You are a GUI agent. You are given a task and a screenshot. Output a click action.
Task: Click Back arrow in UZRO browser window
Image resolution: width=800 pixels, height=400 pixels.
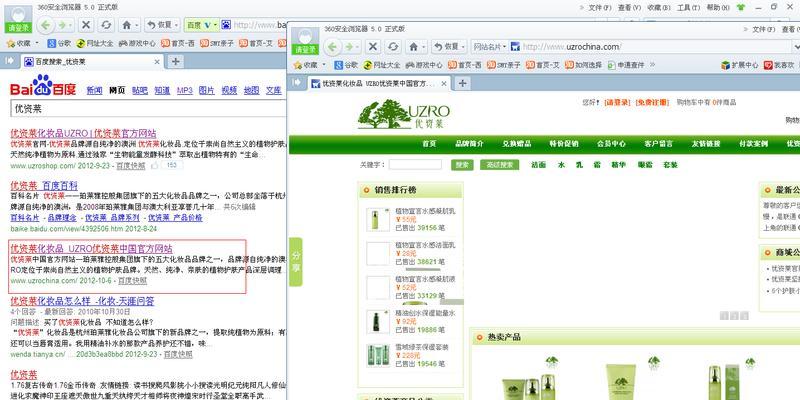(333, 46)
